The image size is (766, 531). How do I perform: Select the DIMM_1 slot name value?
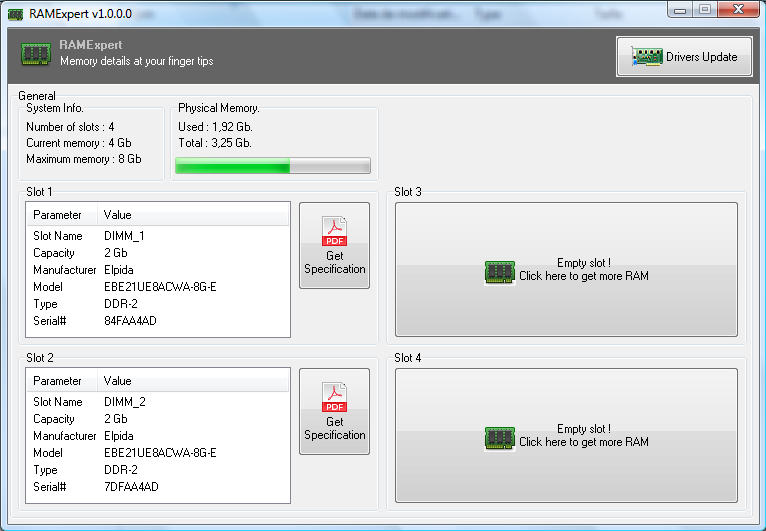click(124, 236)
